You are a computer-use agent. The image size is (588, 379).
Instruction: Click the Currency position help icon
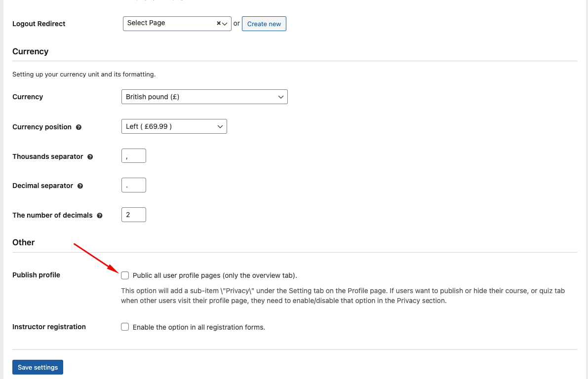tap(79, 127)
